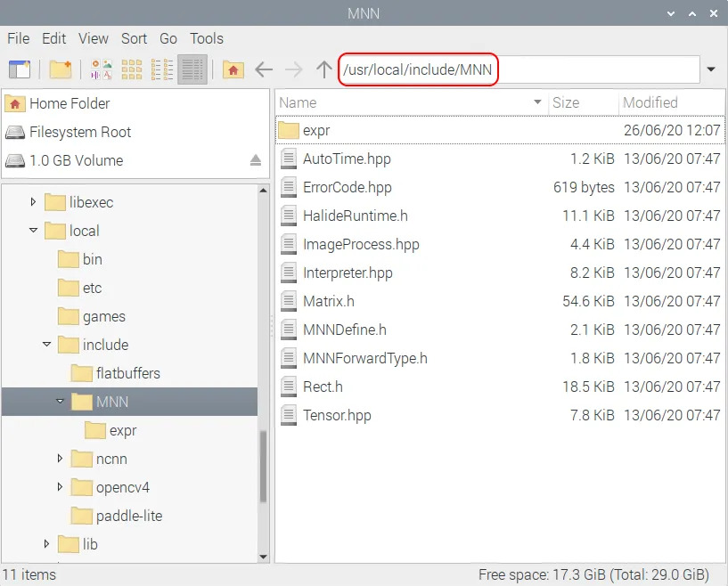Collapse the MNN folder in tree

[60, 402]
